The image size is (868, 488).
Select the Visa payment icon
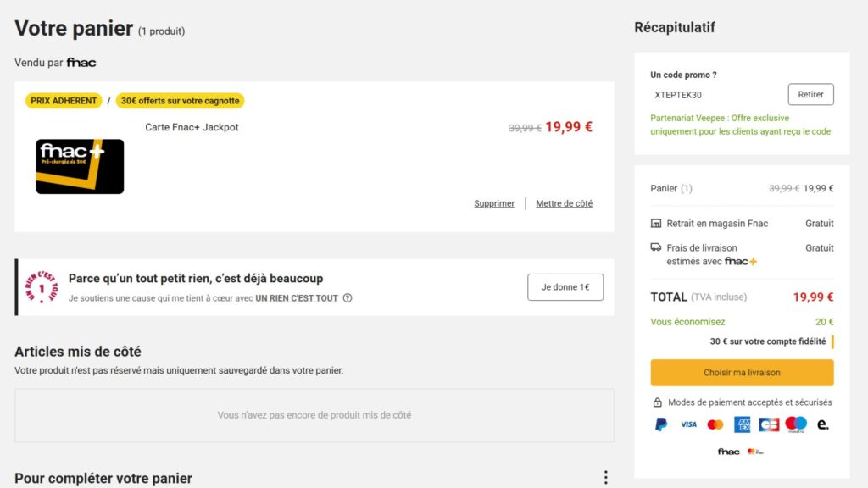[x=688, y=424]
